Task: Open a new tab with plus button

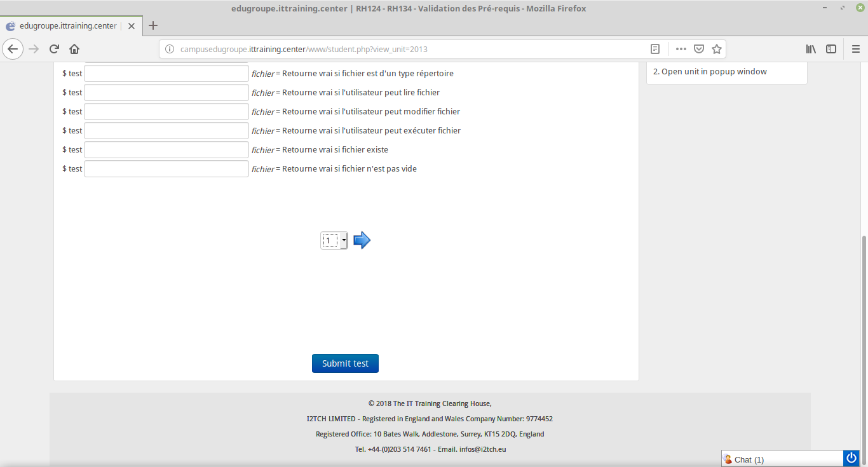Action: 153,26
